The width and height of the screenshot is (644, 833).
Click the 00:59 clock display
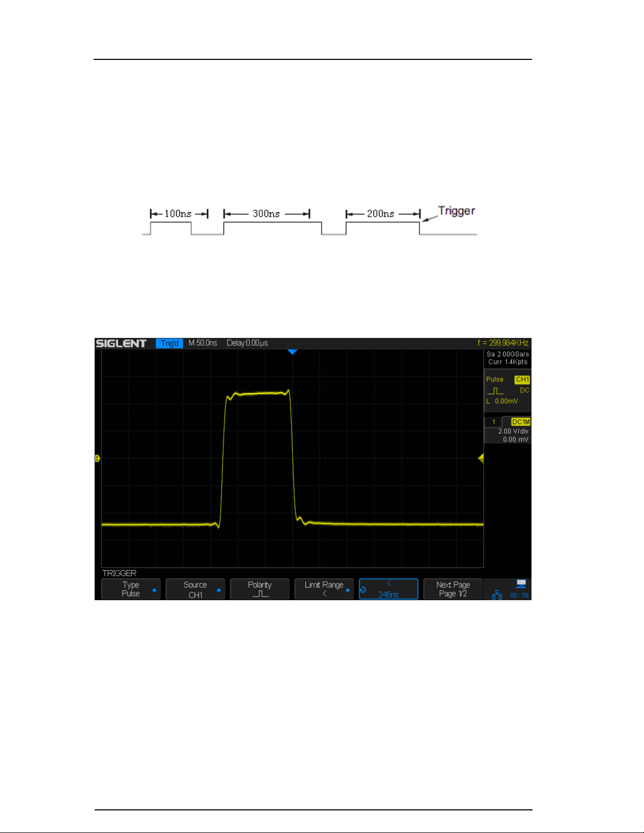pyautogui.click(x=519, y=595)
